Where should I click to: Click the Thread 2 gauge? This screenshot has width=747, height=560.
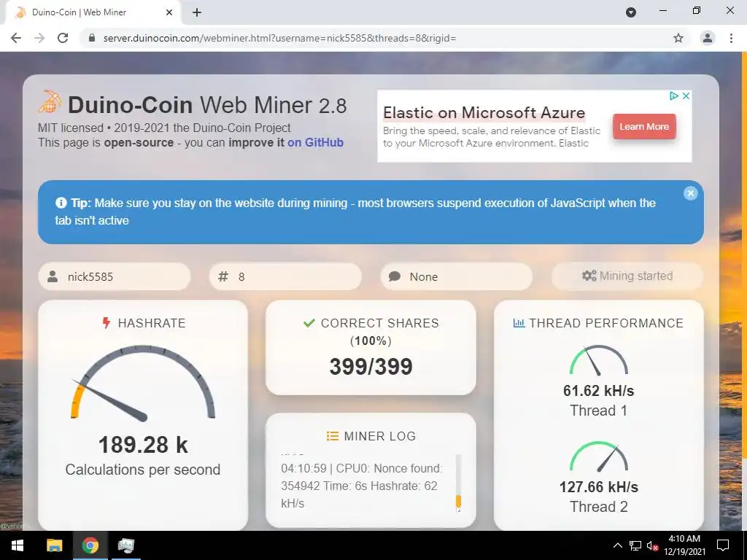pos(599,456)
